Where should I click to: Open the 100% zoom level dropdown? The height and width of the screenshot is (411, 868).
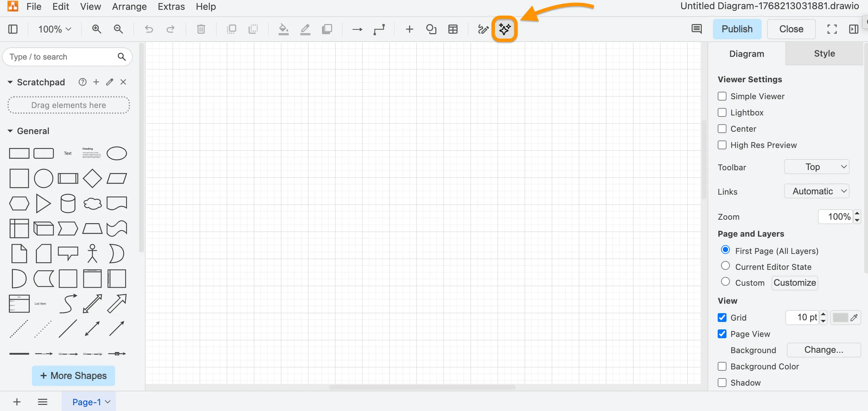(x=55, y=29)
